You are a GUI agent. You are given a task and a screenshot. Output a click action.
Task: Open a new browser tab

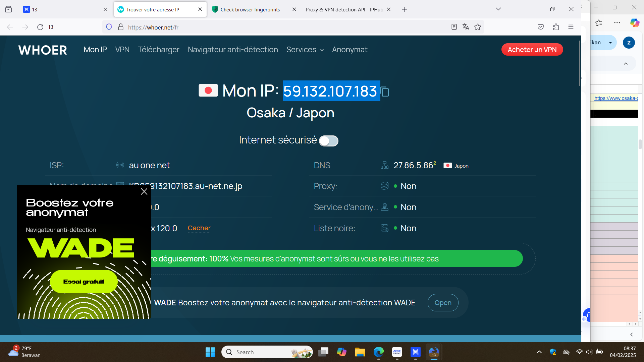[405, 9]
